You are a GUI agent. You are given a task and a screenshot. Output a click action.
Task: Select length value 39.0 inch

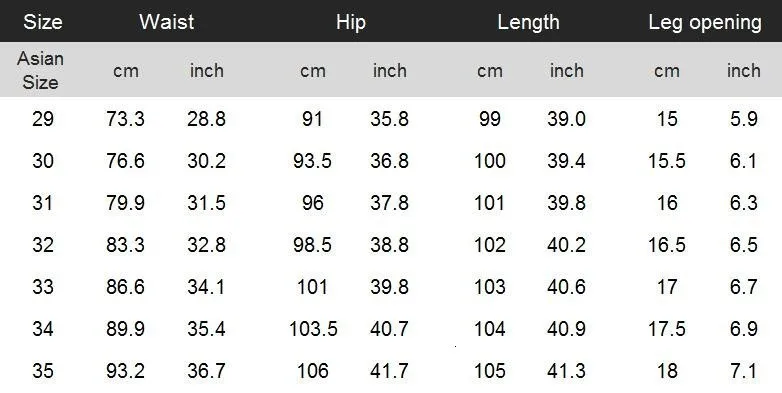(x=566, y=119)
